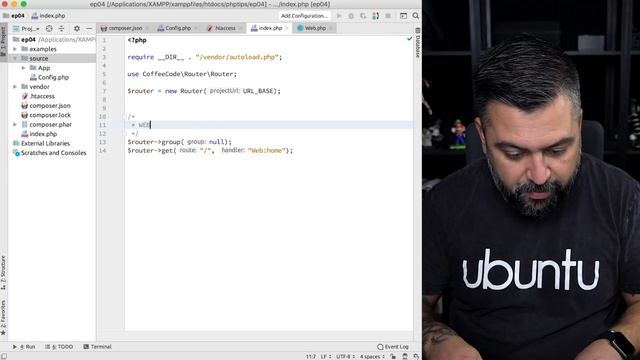The image size is (640, 360).
Task: Click cursor position 11:7 in status bar
Action: click(x=311, y=356)
